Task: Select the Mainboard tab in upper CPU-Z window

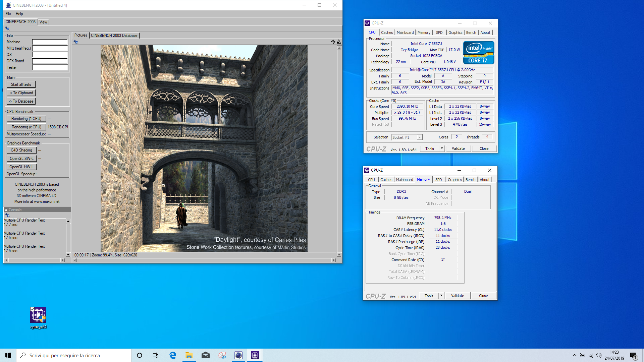Action: pyautogui.click(x=405, y=33)
